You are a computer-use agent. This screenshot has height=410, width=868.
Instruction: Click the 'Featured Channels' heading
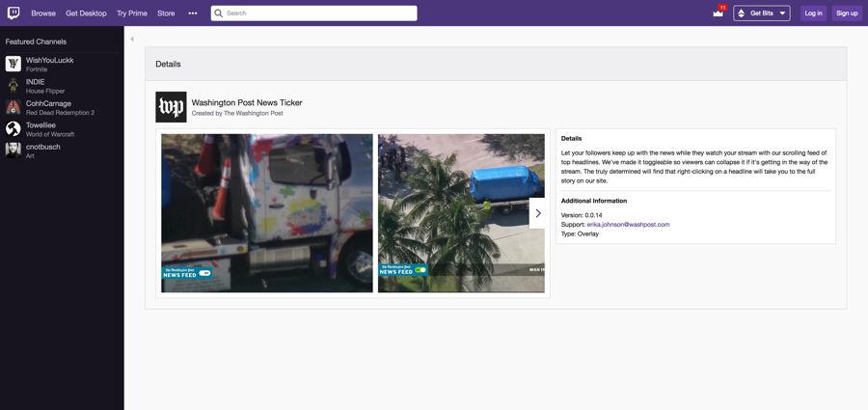[36, 41]
